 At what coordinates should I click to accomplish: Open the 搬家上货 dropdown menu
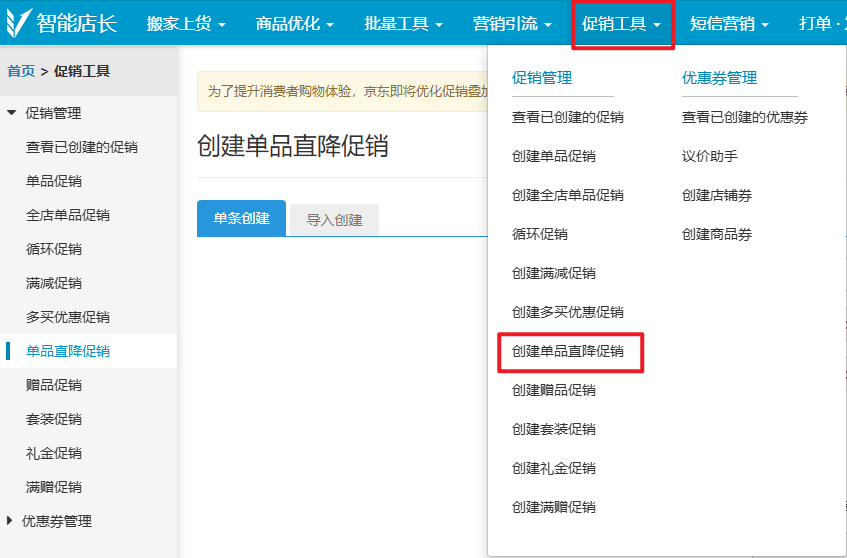point(185,24)
